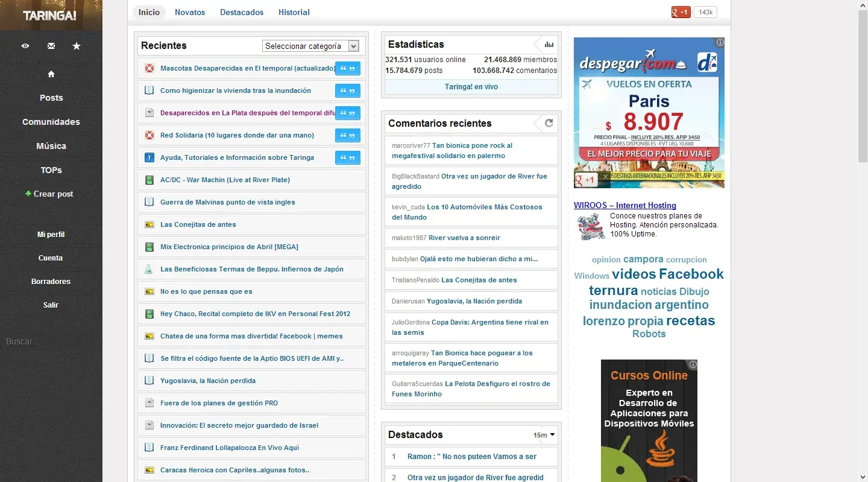
Task: Click the Google +1 button at top
Action: [x=681, y=12]
